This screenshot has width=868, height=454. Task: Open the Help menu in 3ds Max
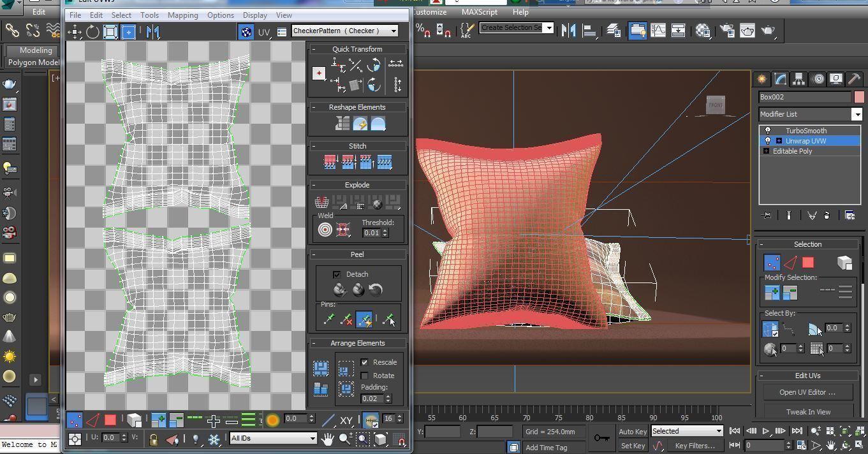tap(520, 11)
